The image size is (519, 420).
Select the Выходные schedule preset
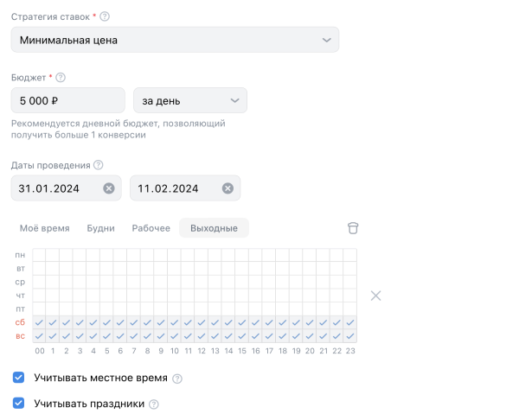tap(214, 228)
